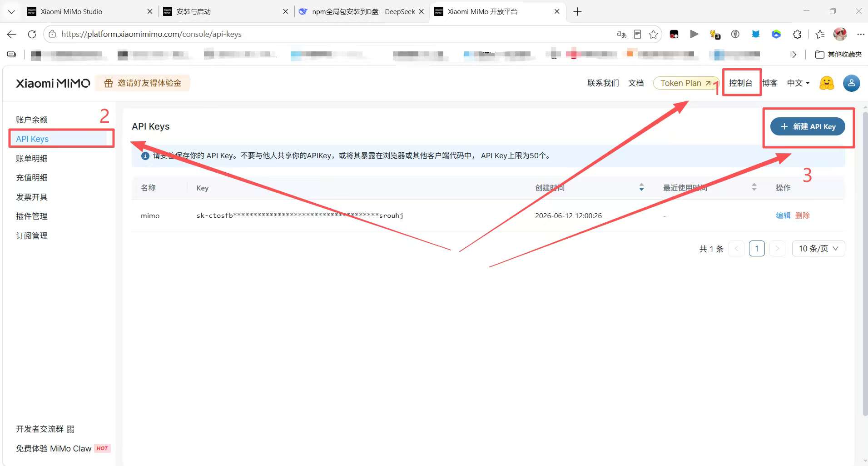Click the vertical page scrollbar
Image resolution: width=868 pixels, height=466 pixels.
click(865, 264)
